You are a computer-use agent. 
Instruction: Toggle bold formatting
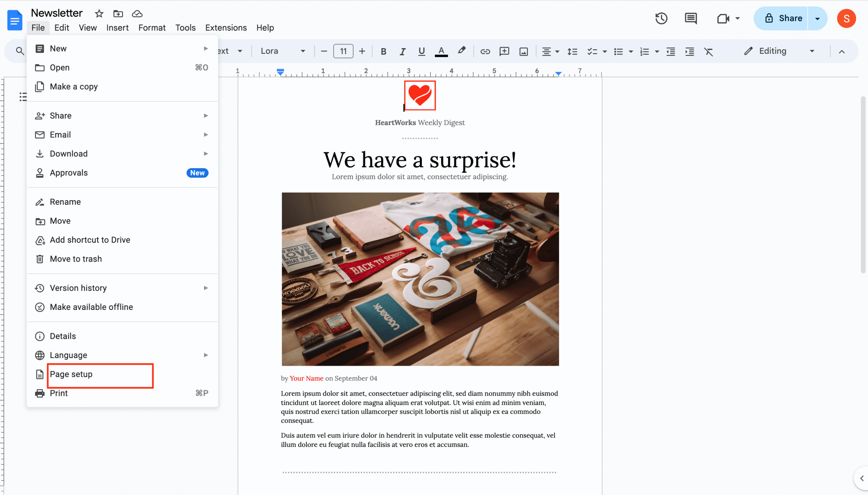(383, 51)
